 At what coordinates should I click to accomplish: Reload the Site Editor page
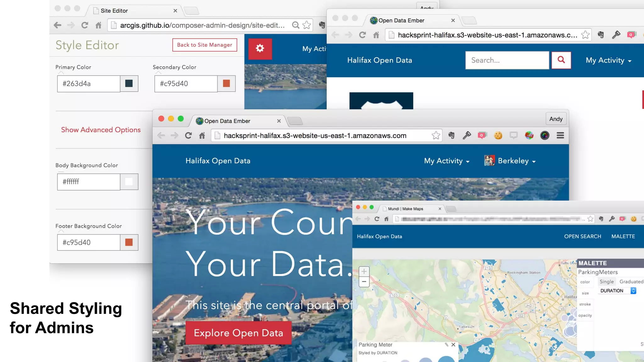[x=85, y=25]
